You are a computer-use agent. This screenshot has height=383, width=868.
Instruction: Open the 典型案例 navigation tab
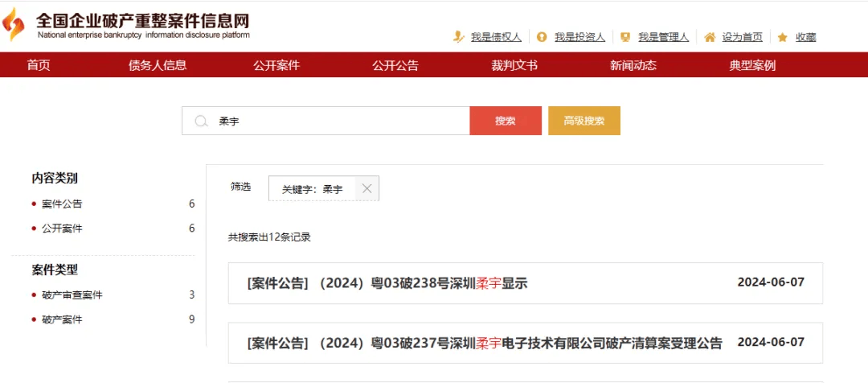coord(752,65)
